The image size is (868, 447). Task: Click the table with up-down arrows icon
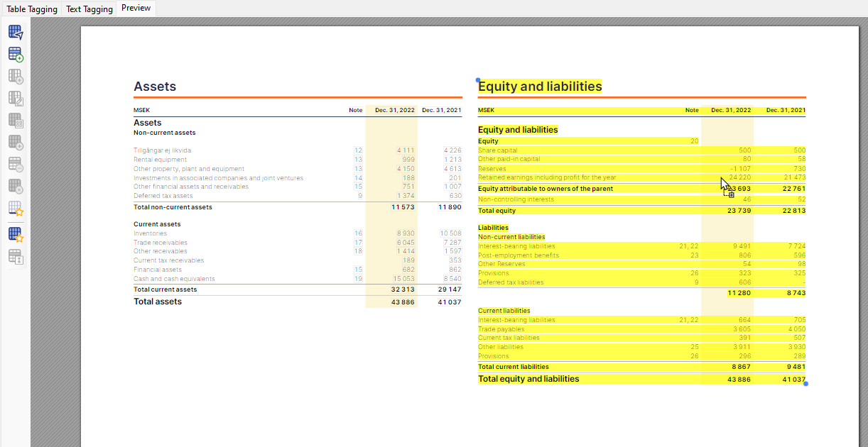click(16, 257)
